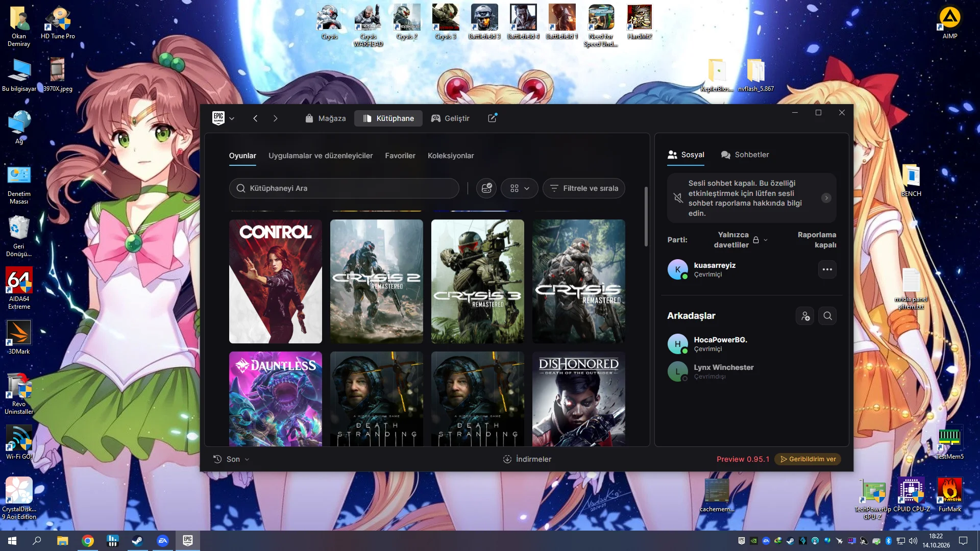Viewport: 980px width, 551px height.
Task: Go forward with the right arrow
Action: 276,118
